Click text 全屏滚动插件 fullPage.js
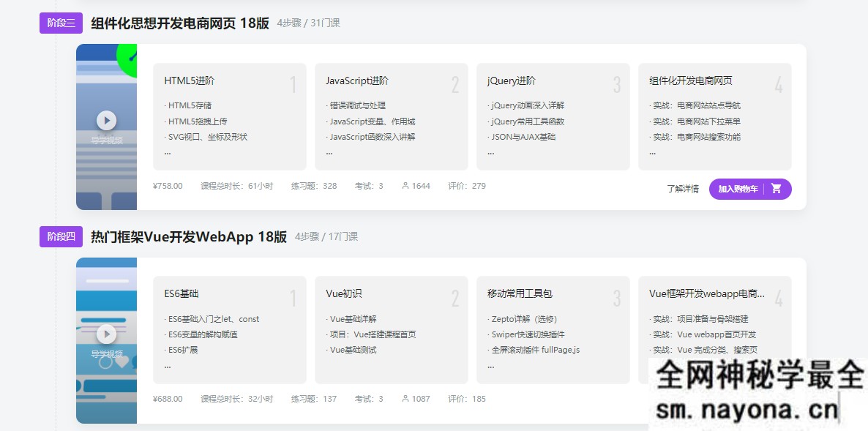Screen dimensions: 868x431 pos(536,351)
